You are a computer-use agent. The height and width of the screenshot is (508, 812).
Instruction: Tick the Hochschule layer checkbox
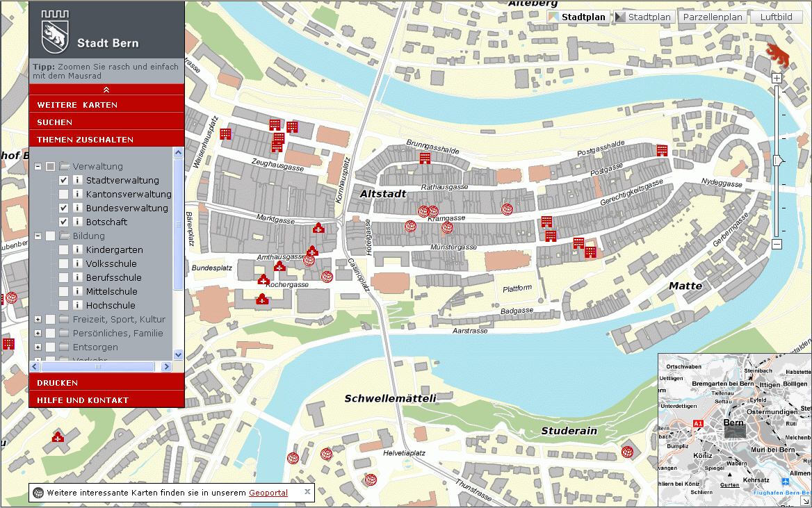[x=63, y=305]
